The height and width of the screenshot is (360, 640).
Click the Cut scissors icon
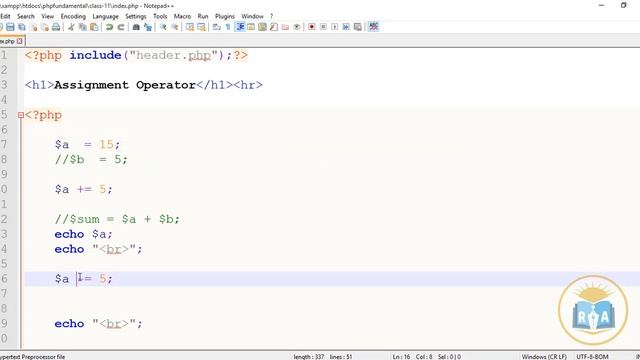(71, 27)
